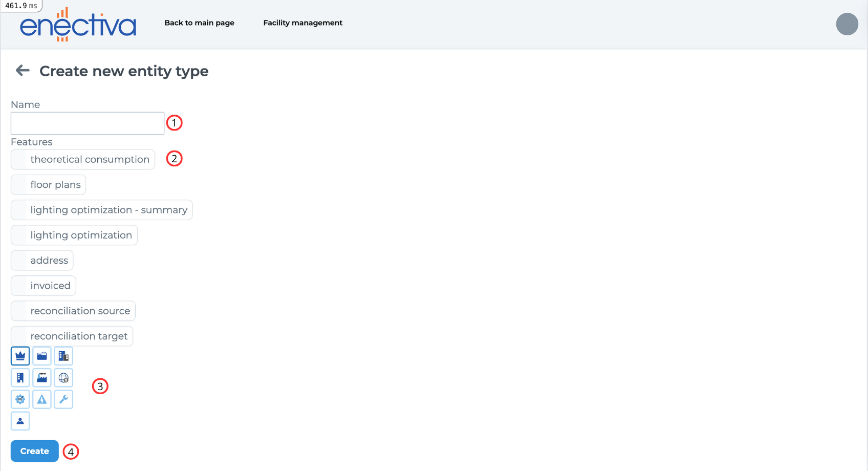Select the gear with pencil icon
This screenshot has height=471, width=868.
point(20,399)
